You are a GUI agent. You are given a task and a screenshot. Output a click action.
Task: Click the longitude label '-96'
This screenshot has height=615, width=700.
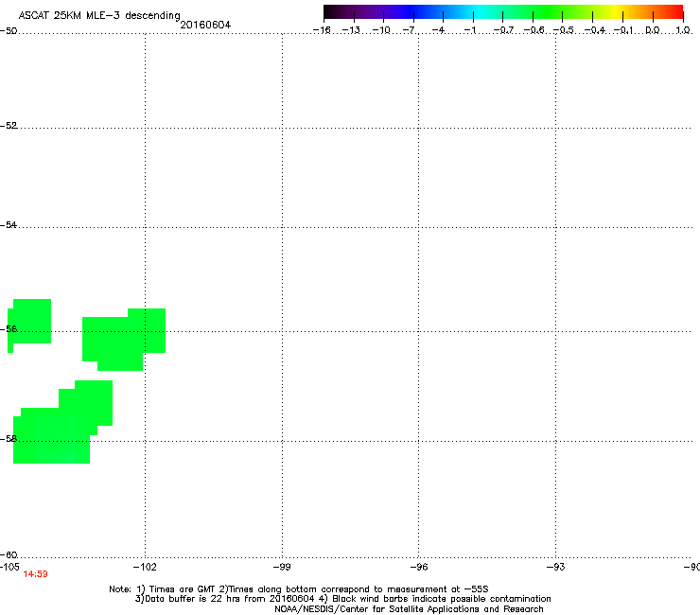[x=419, y=567]
